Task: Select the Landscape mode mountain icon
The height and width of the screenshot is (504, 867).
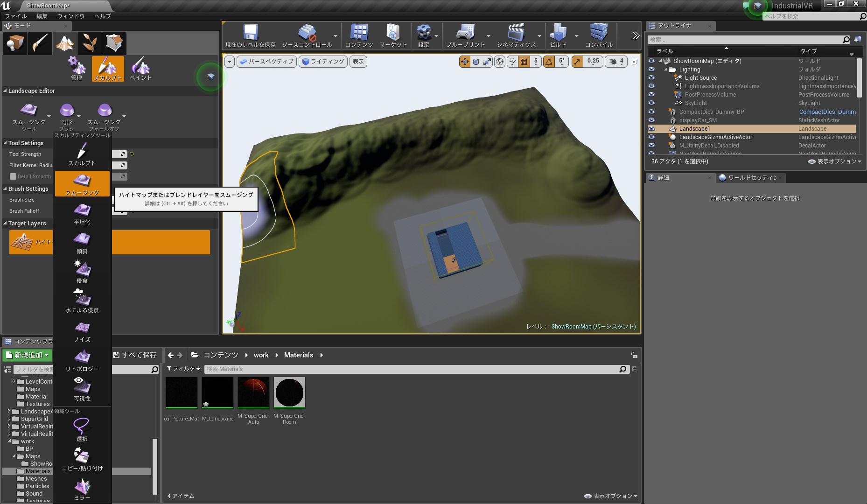Action: (x=65, y=43)
